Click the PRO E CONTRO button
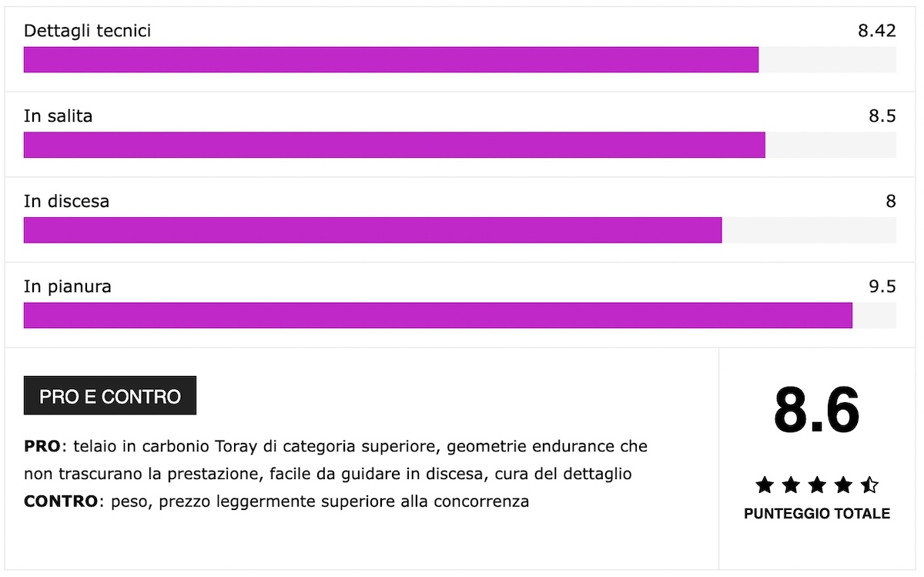924x577 pixels. (x=110, y=396)
